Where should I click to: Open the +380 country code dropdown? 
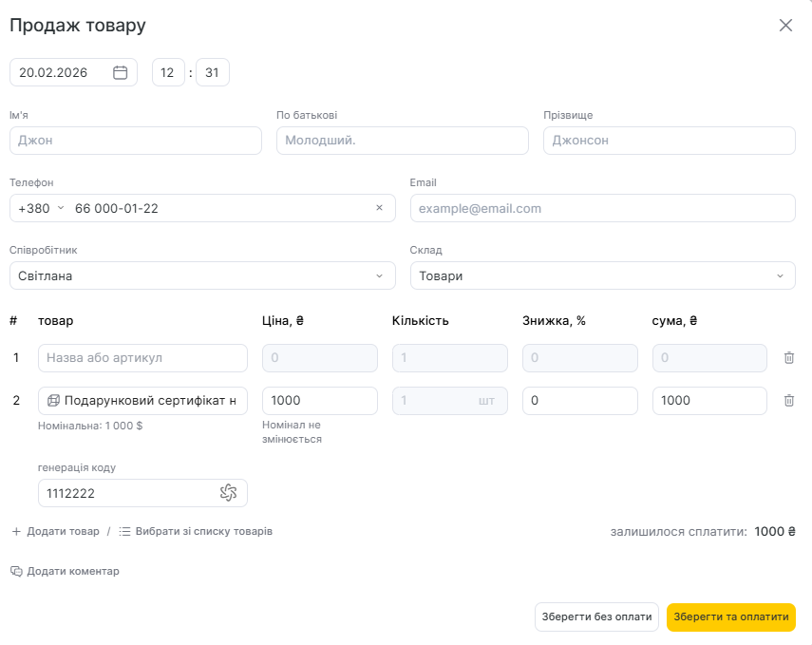pyautogui.click(x=41, y=208)
